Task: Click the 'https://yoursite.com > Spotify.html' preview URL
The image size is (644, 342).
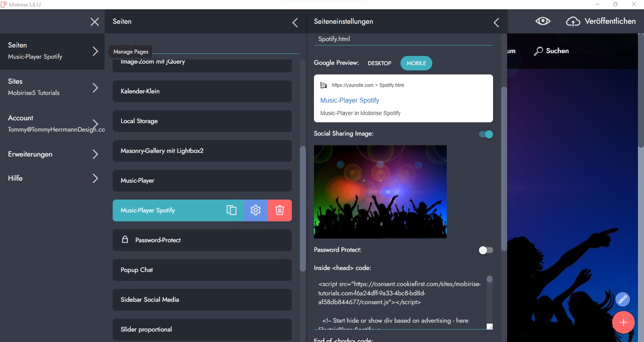Action: (x=368, y=85)
